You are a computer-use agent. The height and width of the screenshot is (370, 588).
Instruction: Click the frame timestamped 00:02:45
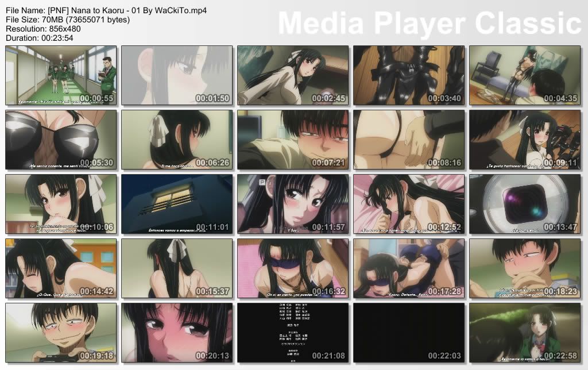(293, 75)
